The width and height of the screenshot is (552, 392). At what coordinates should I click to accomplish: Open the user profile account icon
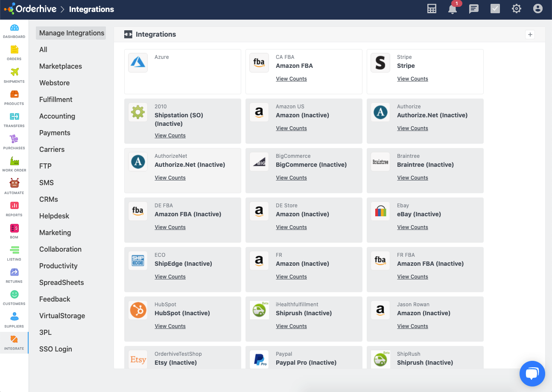click(538, 9)
